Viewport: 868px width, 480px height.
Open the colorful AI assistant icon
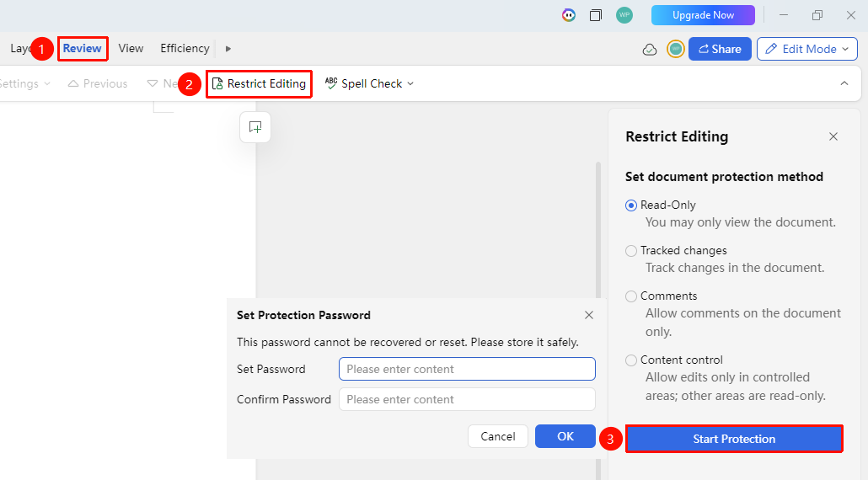tap(569, 15)
